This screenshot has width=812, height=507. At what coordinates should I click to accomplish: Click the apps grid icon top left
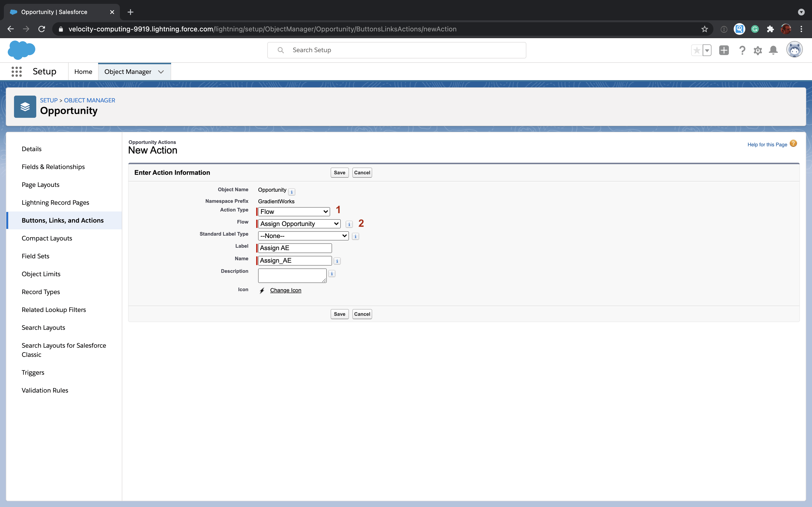pos(16,71)
